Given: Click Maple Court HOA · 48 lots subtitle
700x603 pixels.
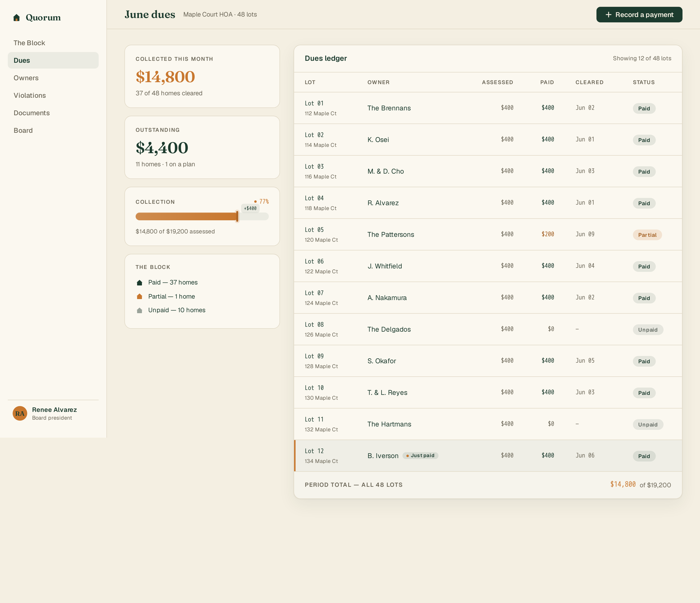Looking at the screenshot, I should [x=220, y=15].
